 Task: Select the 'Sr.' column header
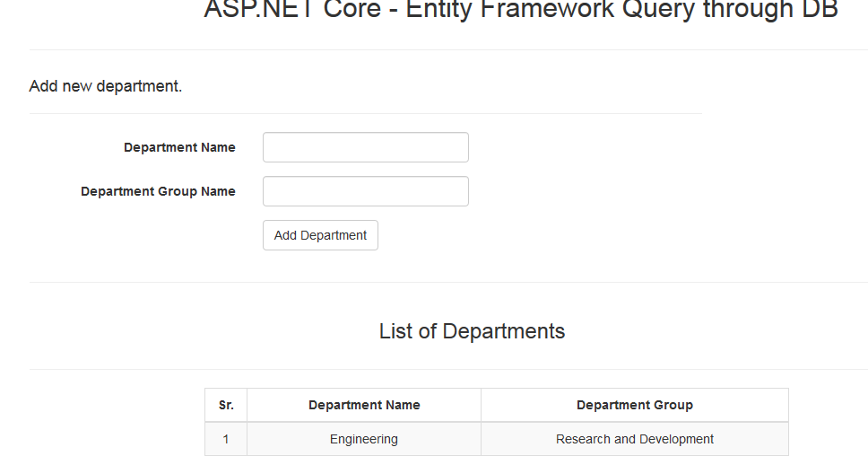point(226,405)
